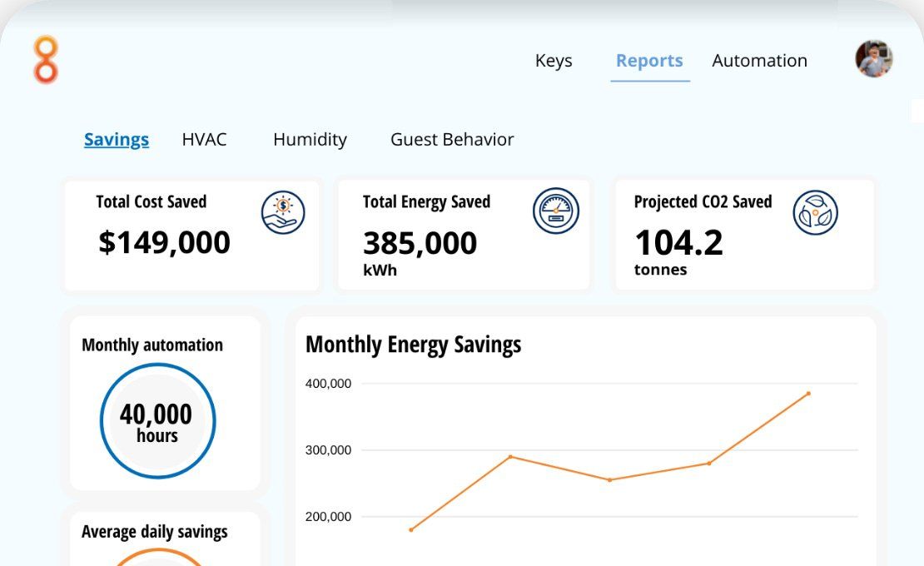Click the Monthly automation heading
924x566 pixels.
(152, 345)
